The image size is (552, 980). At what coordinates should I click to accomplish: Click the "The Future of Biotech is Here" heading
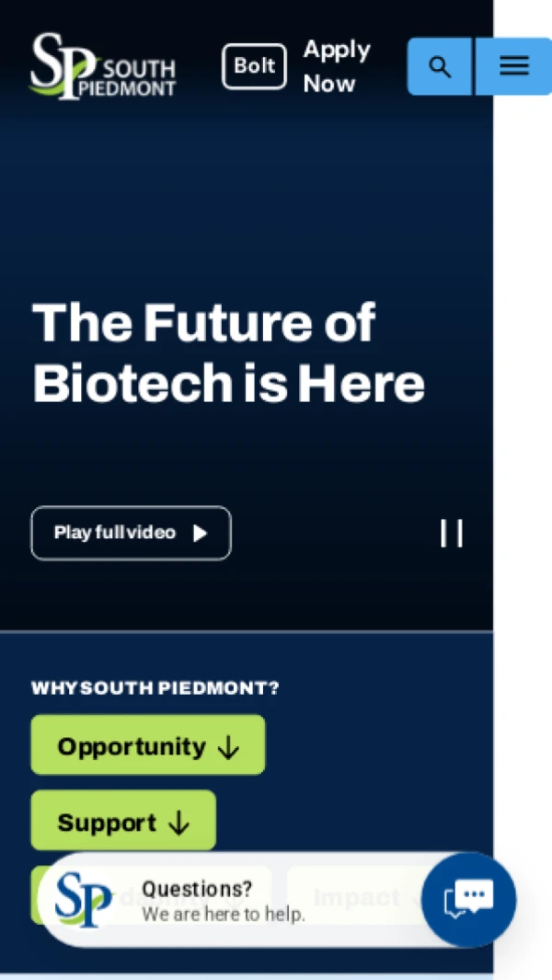[x=229, y=352]
